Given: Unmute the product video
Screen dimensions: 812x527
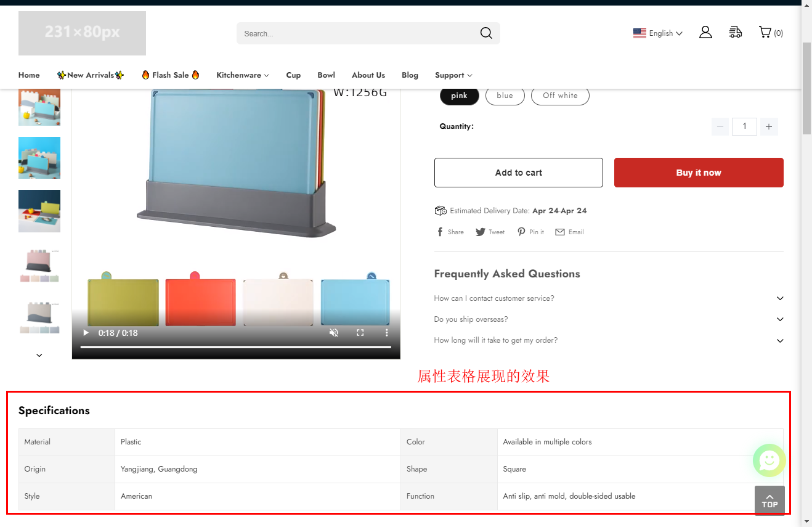Looking at the screenshot, I should point(334,333).
